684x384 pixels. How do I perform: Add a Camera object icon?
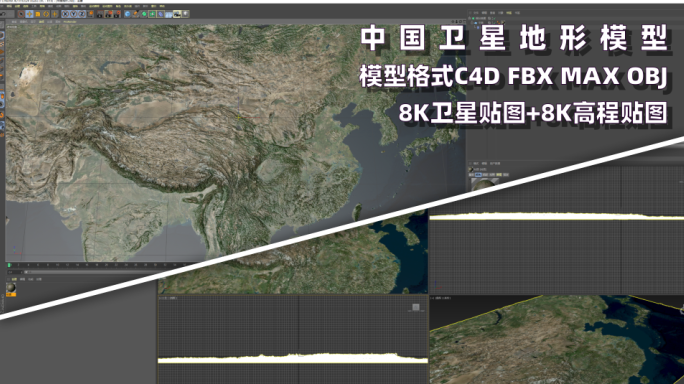point(177,14)
